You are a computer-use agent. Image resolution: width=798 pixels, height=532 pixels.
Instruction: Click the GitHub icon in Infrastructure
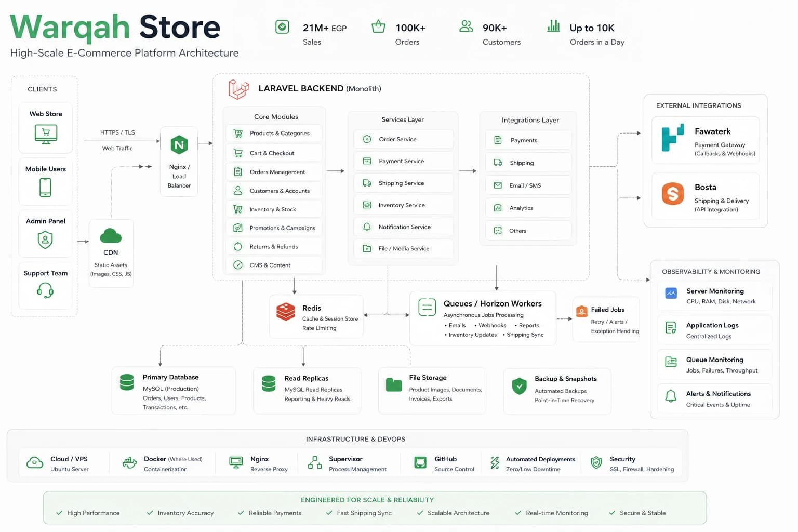pyautogui.click(x=420, y=462)
